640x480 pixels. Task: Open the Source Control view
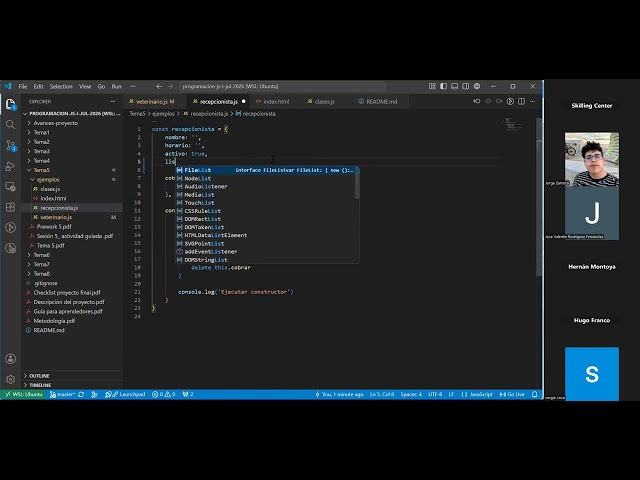(x=11, y=145)
